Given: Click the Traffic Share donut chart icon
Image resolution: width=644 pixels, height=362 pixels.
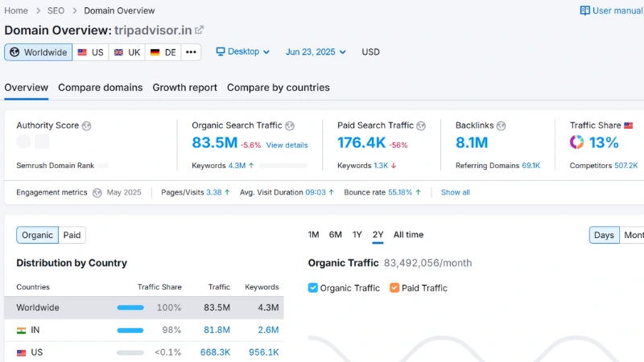Looking at the screenshot, I should 576,142.
